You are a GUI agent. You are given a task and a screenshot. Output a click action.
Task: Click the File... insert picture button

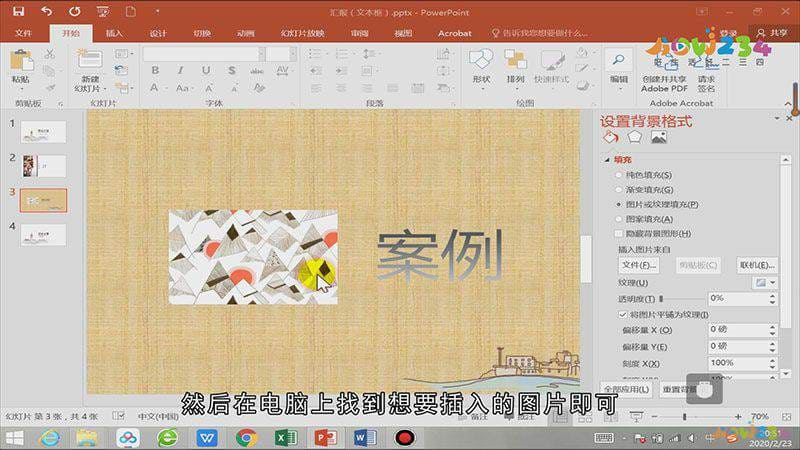639,265
